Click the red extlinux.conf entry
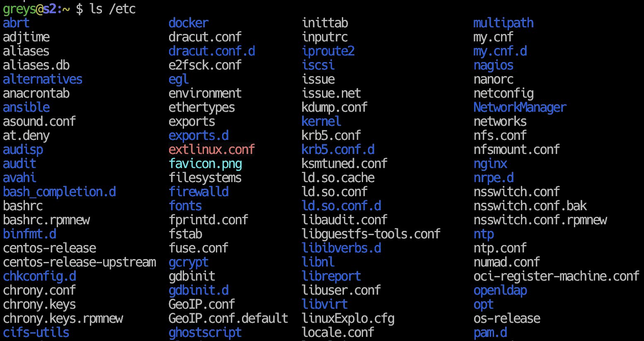Viewport: 644px width, 341px height. pyautogui.click(x=212, y=149)
